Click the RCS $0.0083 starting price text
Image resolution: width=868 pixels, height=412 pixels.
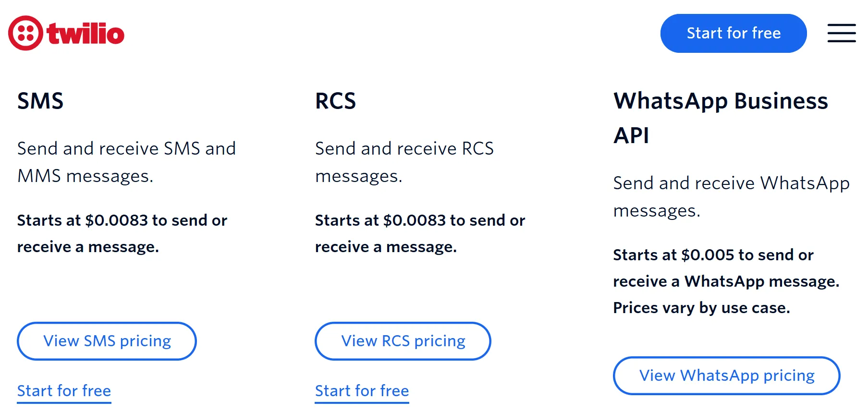pos(420,220)
